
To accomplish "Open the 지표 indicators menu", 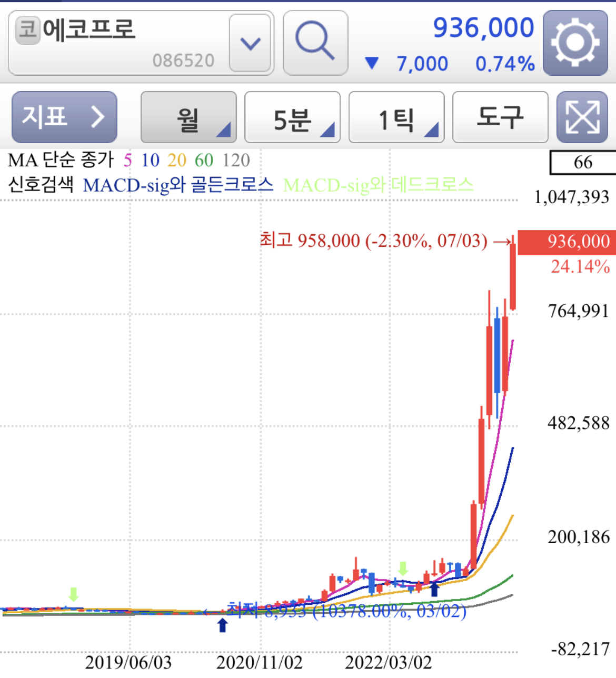I will 64,117.
